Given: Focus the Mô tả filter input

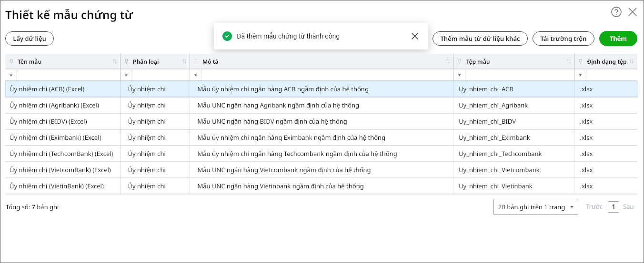Looking at the screenshot, I should click(x=327, y=76).
